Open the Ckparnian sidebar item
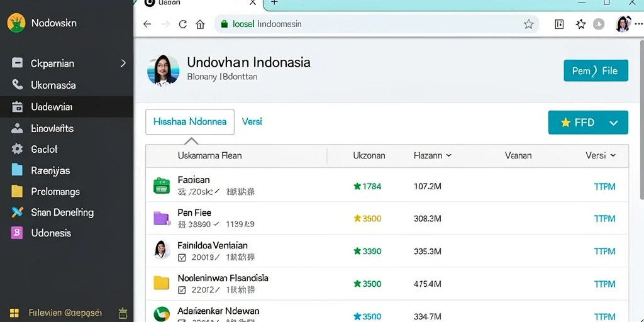The image size is (644, 322). coord(67,64)
